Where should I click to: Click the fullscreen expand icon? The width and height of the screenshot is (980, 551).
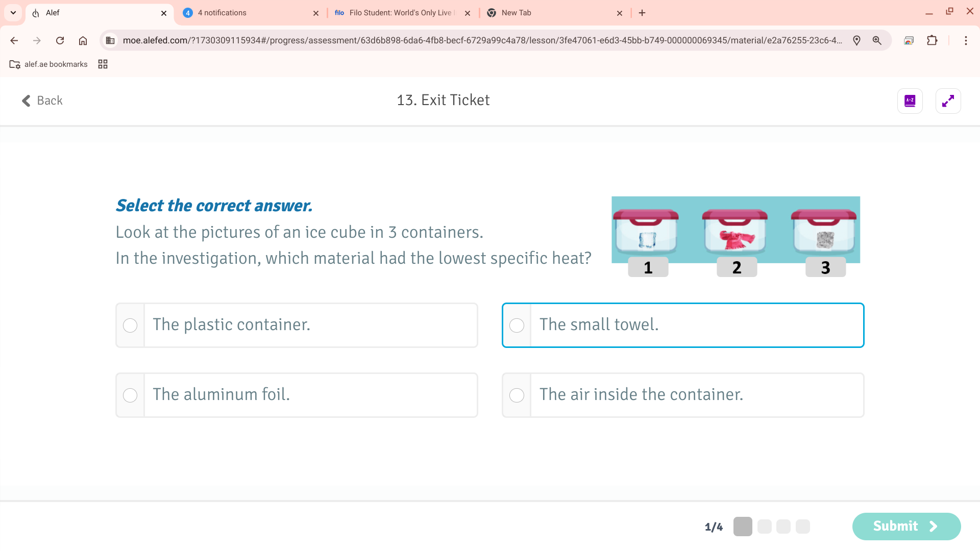pos(948,101)
